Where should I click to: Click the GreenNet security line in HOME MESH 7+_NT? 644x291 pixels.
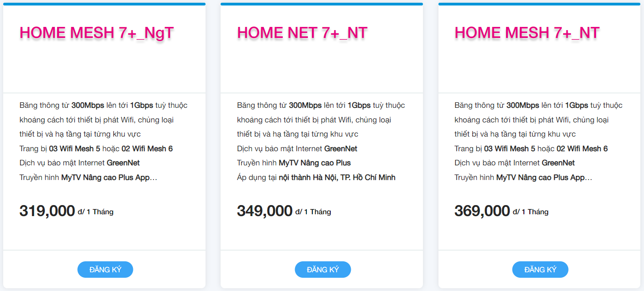[x=514, y=163]
